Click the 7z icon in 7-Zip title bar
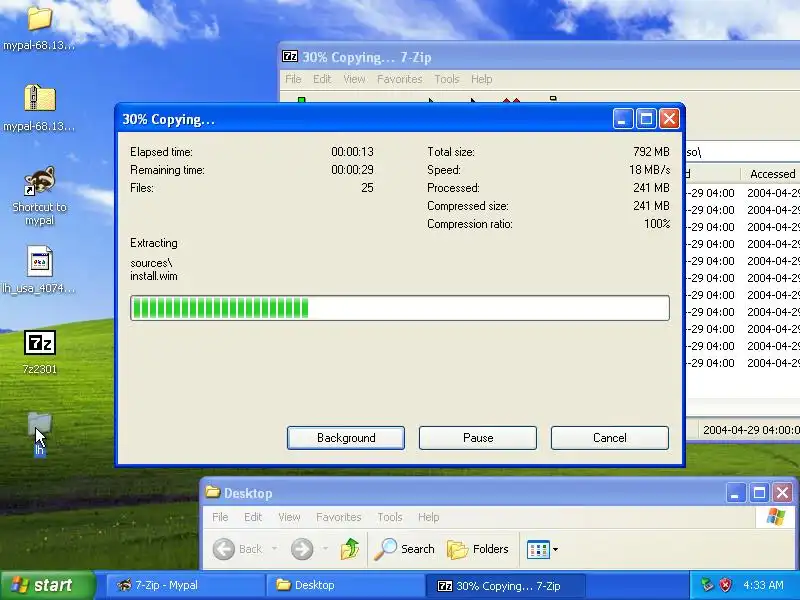This screenshot has height=600, width=800. pyautogui.click(x=290, y=56)
